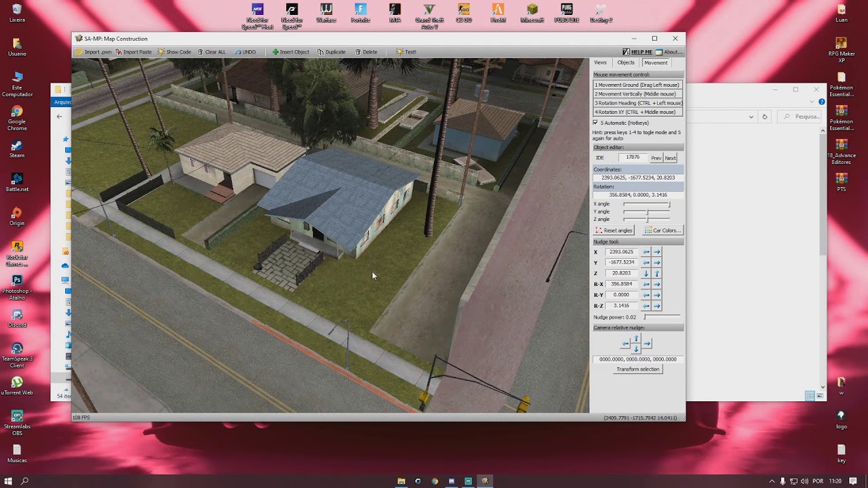Click the nudge Z value field
This screenshot has height=488, width=868.
pyautogui.click(x=622, y=273)
